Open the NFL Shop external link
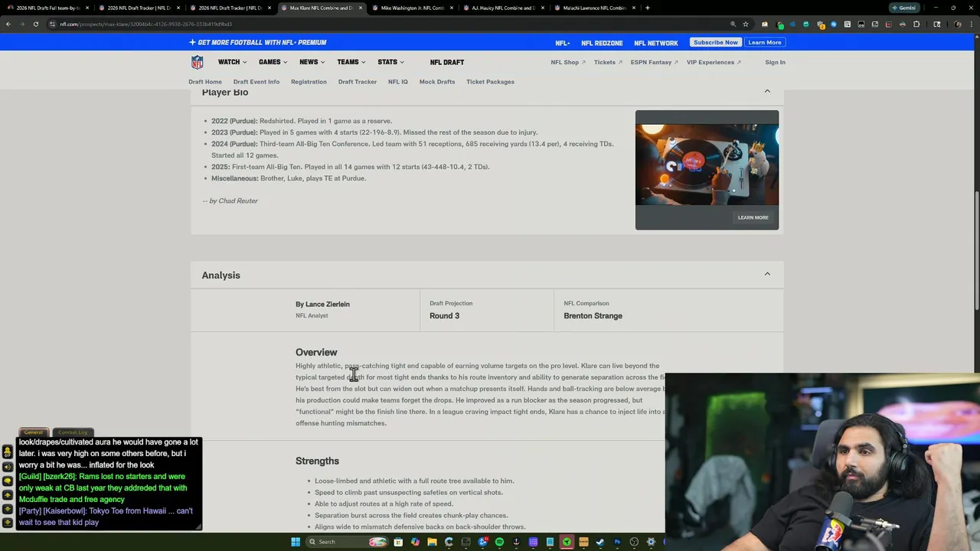The height and width of the screenshot is (551, 980). tap(568, 62)
